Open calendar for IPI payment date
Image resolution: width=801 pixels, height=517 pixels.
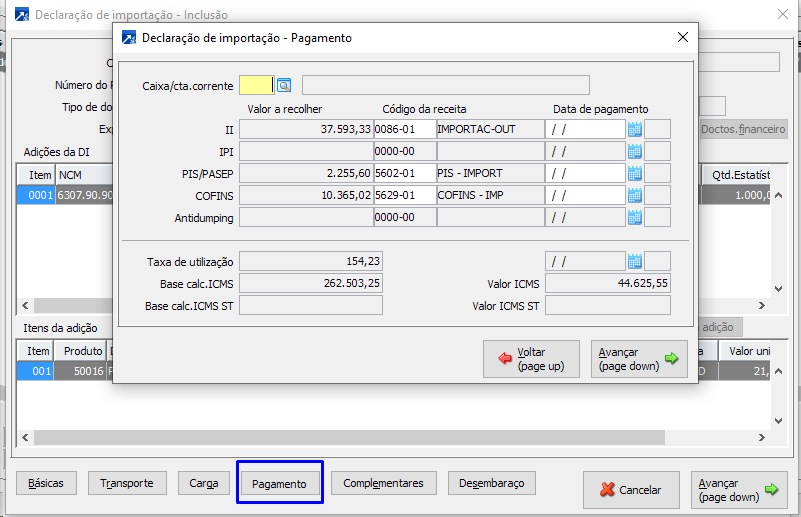click(x=634, y=152)
